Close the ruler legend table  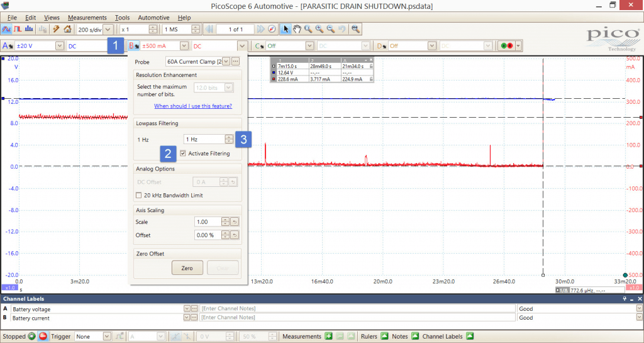[x=371, y=60]
